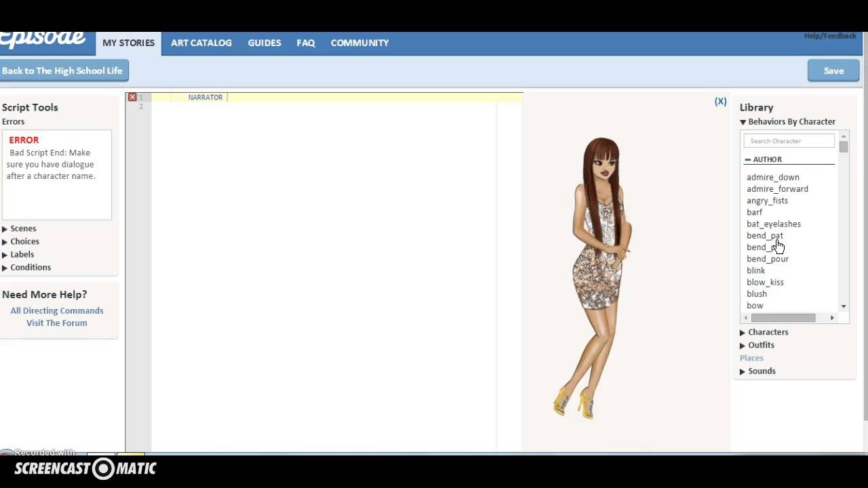
Task: Click the character preview figure
Action: [x=593, y=278]
